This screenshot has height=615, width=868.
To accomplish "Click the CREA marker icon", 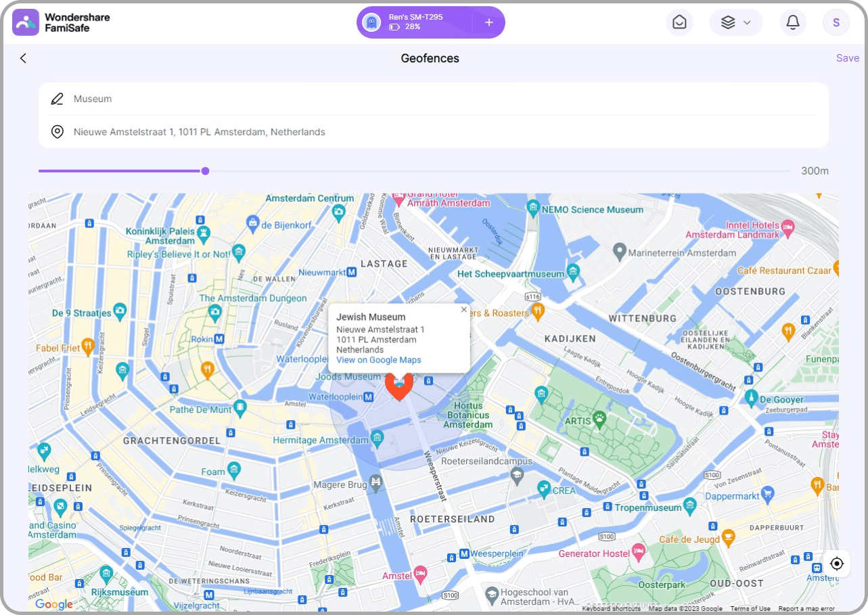I will point(543,488).
